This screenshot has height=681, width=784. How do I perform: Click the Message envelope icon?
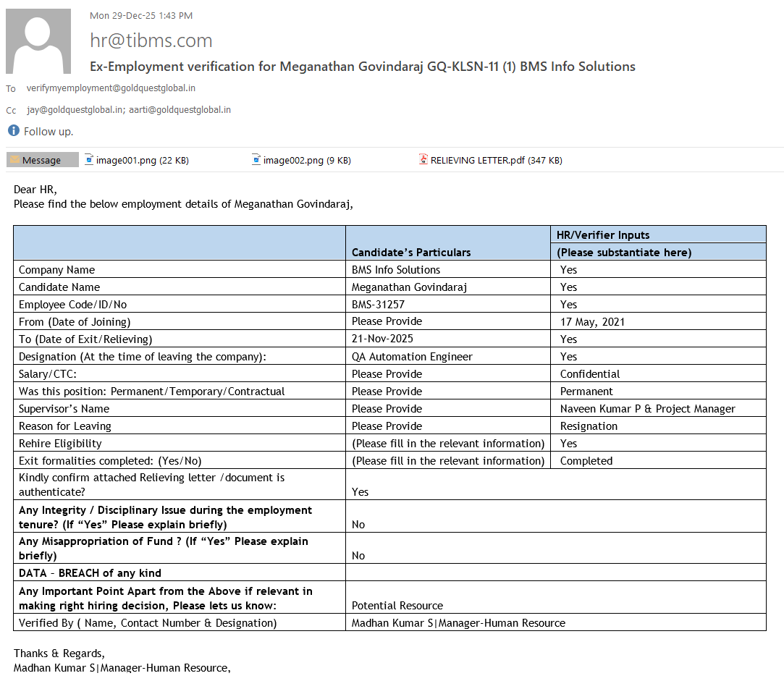[x=14, y=160]
